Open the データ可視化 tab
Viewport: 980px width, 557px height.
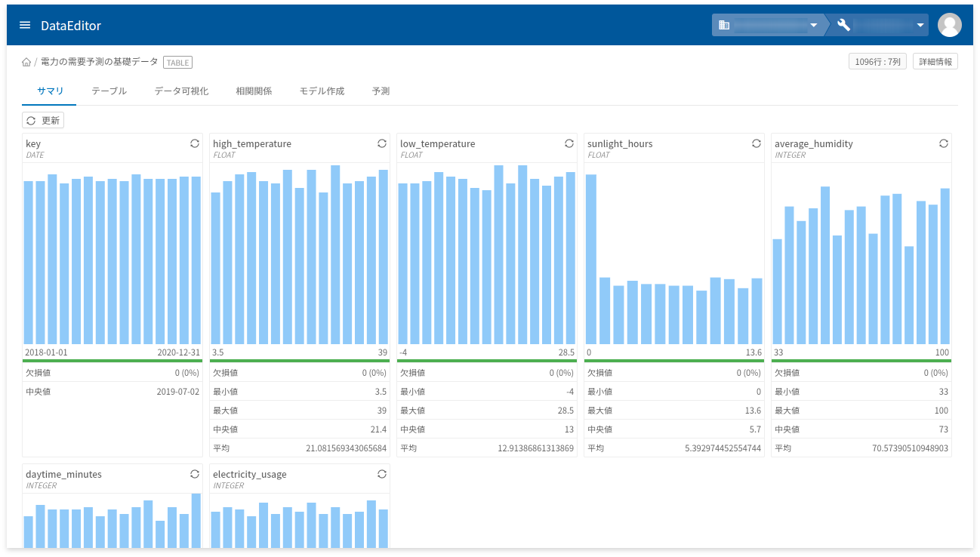181,91
